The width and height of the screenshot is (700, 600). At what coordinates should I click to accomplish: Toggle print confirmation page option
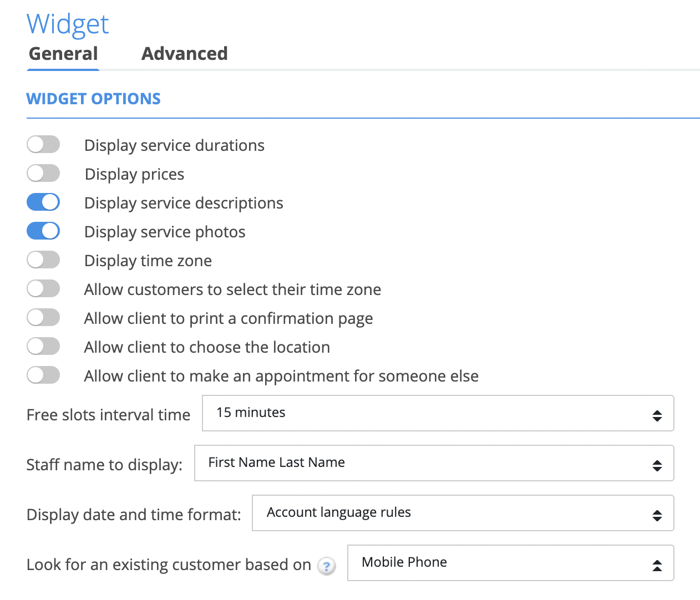pyautogui.click(x=43, y=318)
